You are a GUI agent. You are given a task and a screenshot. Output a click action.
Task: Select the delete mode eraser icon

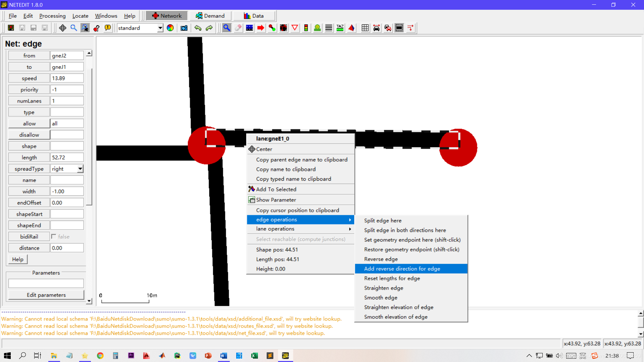[238, 28]
